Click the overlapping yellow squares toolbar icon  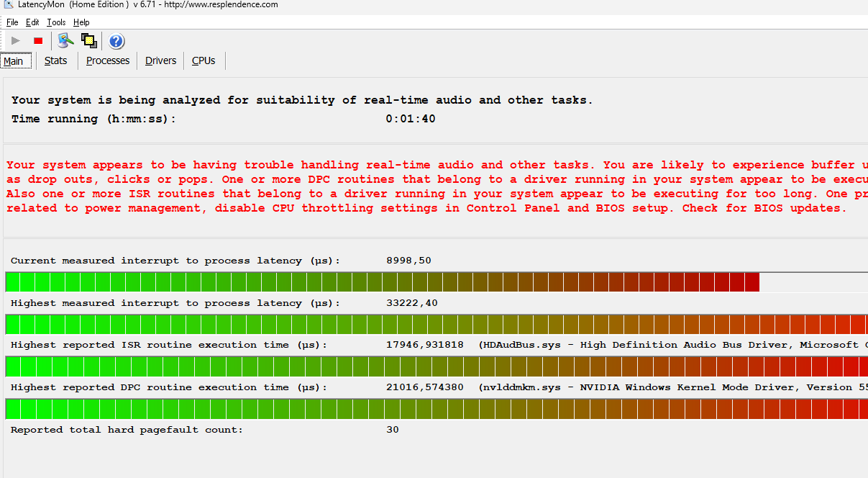[89, 40]
